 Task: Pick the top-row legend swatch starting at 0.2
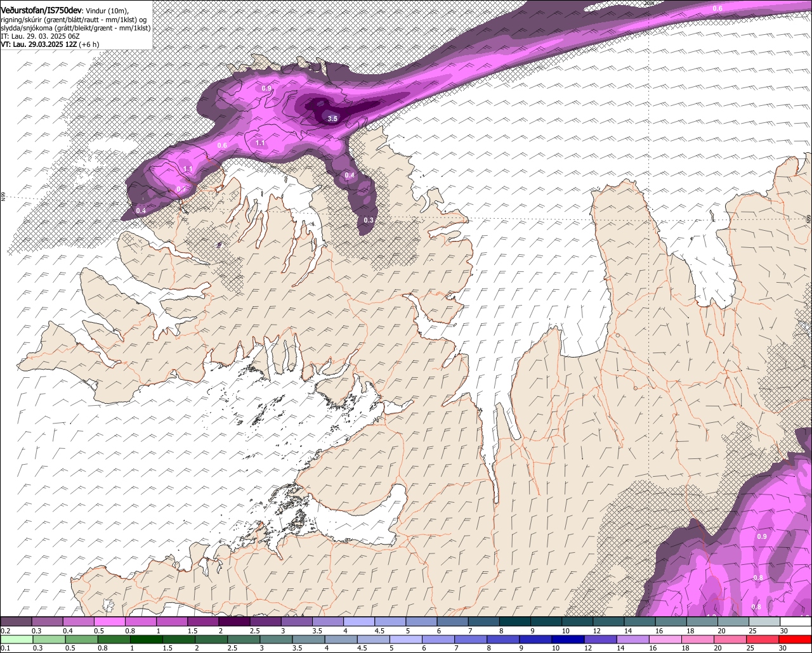pos(16,621)
